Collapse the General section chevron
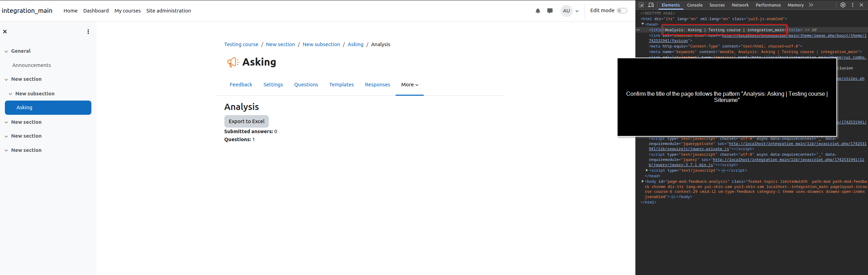The height and width of the screenshot is (275, 868). point(6,51)
